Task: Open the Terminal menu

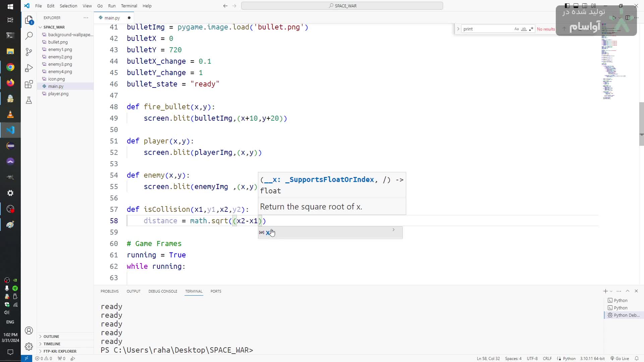Action: pyautogui.click(x=129, y=6)
